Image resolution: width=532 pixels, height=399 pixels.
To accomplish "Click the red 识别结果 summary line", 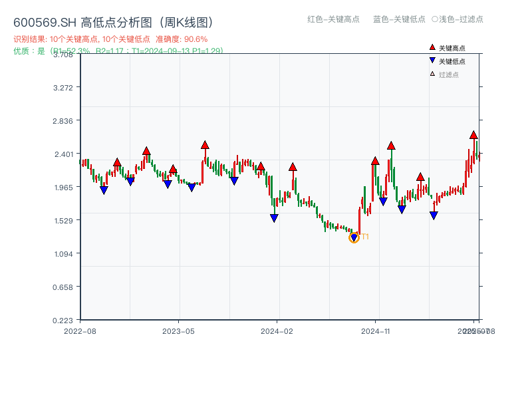I will pos(110,39).
